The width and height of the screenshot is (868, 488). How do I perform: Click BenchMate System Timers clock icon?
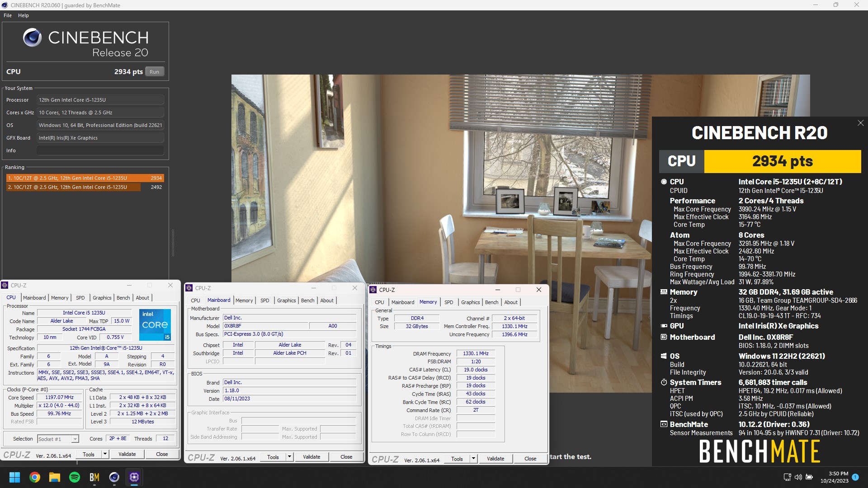pos(664,382)
